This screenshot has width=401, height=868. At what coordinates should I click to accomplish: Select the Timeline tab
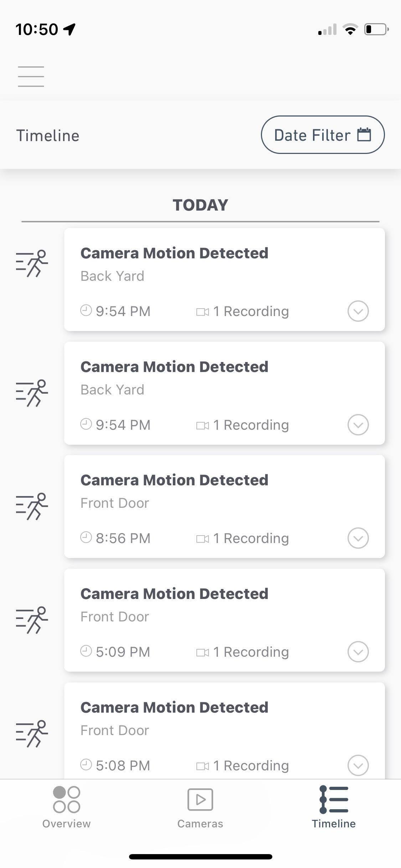click(334, 807)
